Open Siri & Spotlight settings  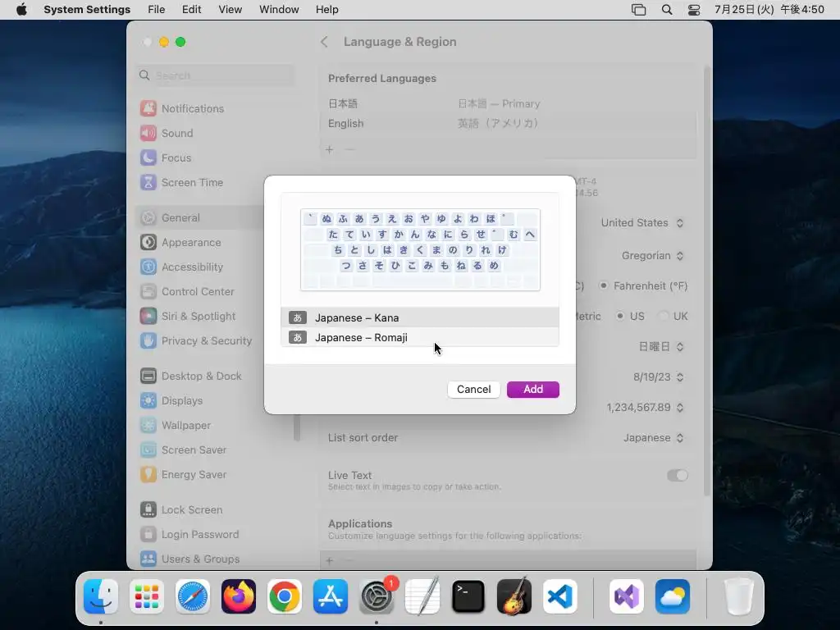click(199, 317)
